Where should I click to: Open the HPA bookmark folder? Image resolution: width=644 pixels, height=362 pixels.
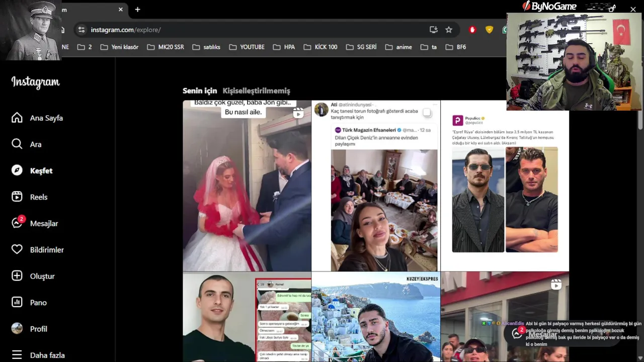[x=284, y=47]
